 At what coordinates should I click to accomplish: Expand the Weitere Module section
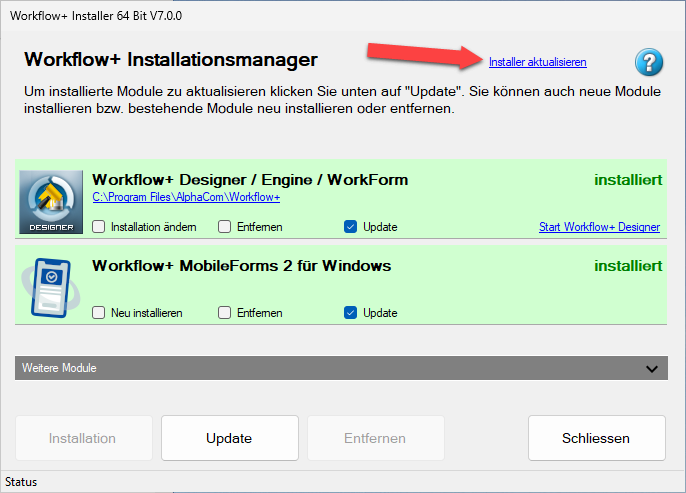click(341, 368)
